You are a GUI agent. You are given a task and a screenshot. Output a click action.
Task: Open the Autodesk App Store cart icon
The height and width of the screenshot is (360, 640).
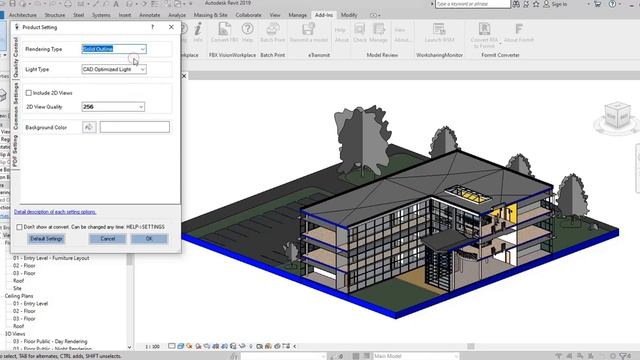coord(597,4)
